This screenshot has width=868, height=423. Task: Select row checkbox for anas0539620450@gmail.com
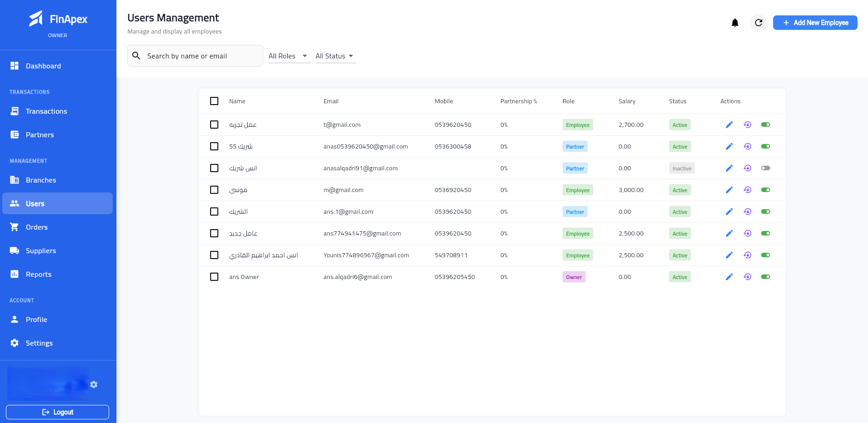pos(214,146)
